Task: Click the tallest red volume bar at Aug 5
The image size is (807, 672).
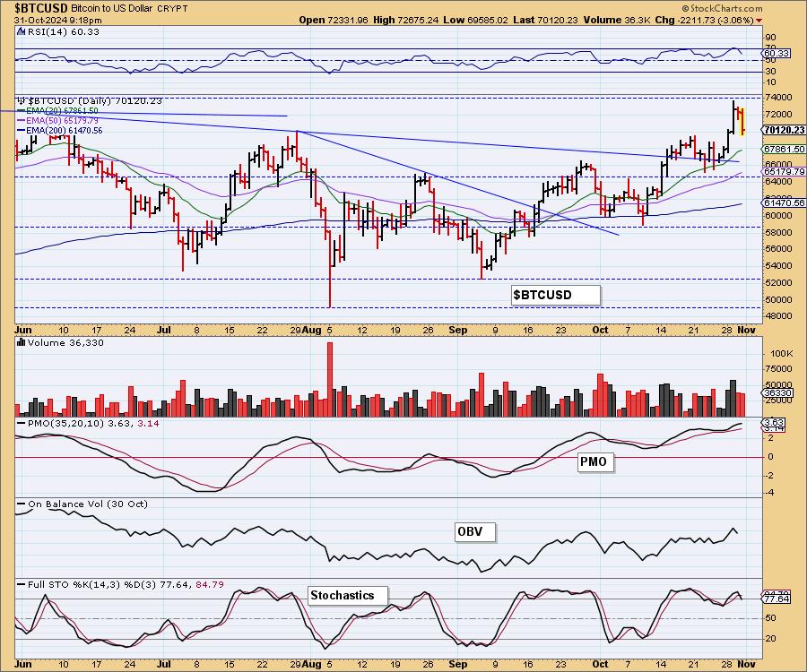Action: (x=330, y=379)
